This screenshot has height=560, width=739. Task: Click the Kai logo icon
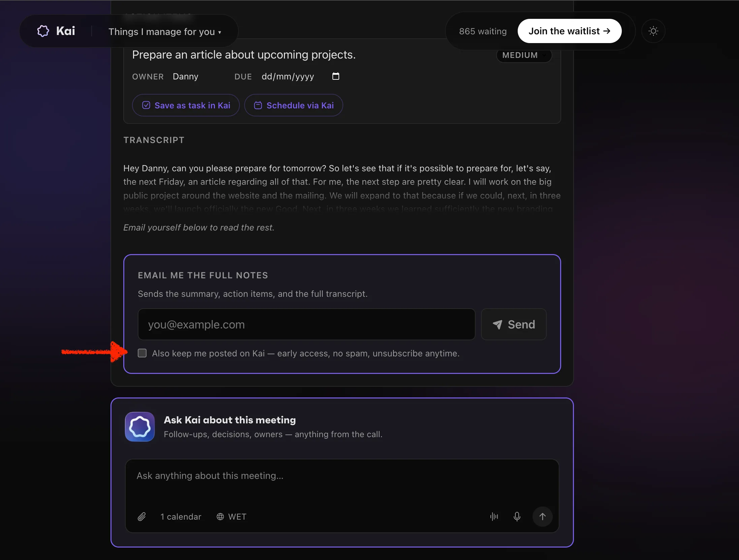43,31
